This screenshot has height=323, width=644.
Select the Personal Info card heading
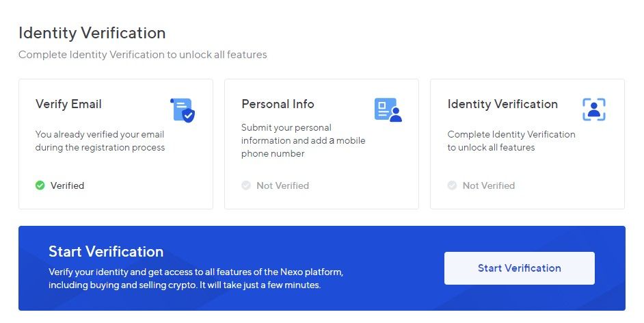278,104
